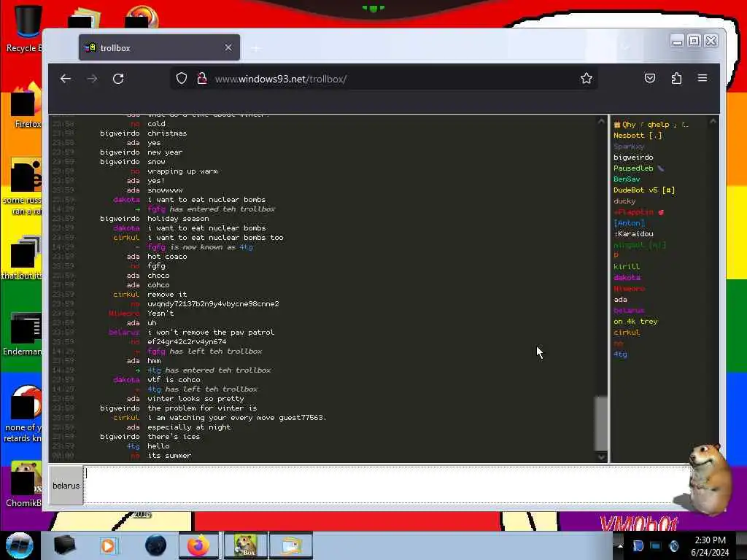Select [Anton] in the user list
Screen dimensions: 747x560
click(x=629, y=223)
